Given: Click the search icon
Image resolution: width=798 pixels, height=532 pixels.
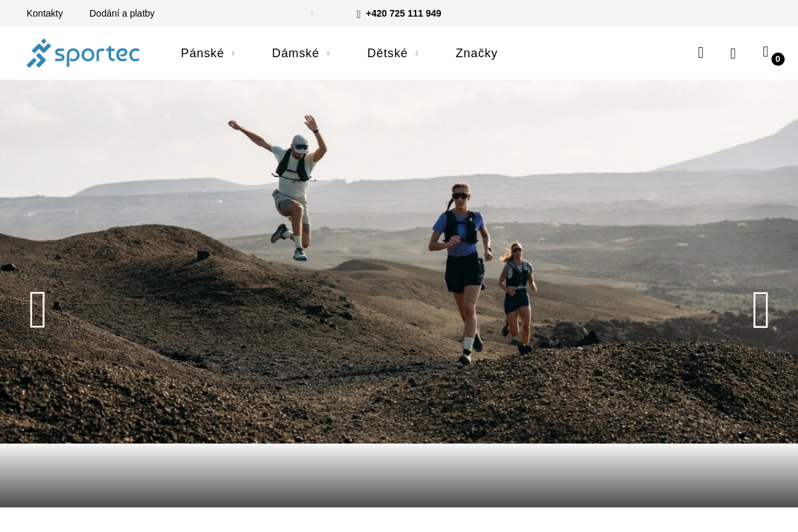Looking at the screenshot, I should (x=700, y=53).
